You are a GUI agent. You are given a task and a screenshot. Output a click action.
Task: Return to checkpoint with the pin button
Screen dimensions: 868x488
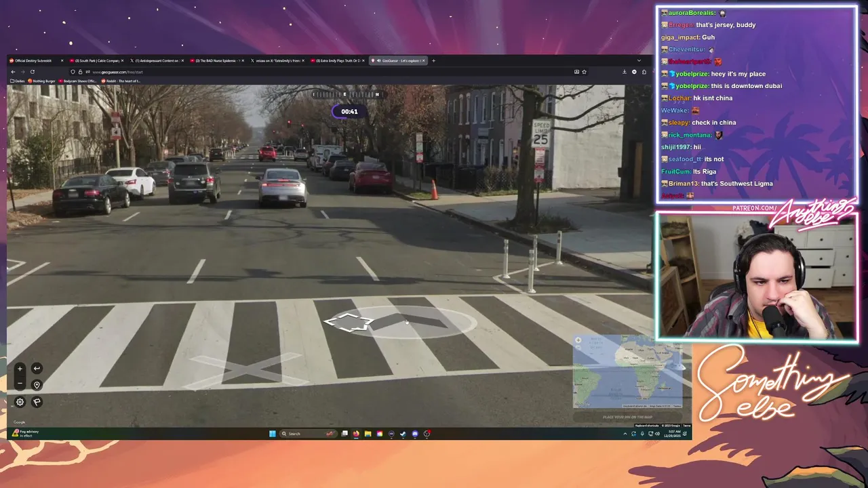[x=37, y=385]
